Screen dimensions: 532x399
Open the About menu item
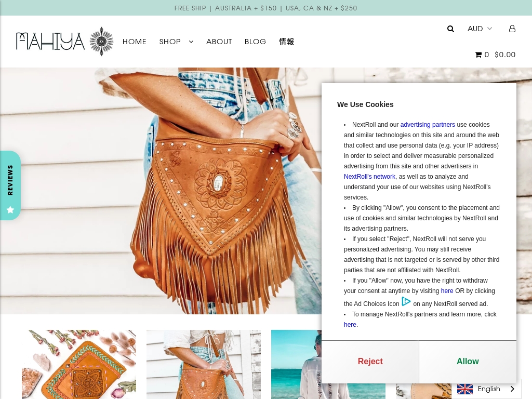click(219, 42)
